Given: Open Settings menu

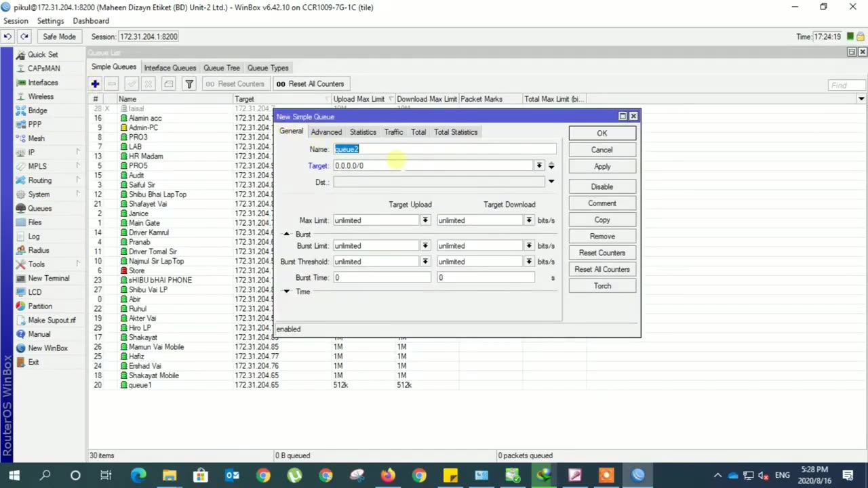Looking at the screenshot, I should click(50, 21).
